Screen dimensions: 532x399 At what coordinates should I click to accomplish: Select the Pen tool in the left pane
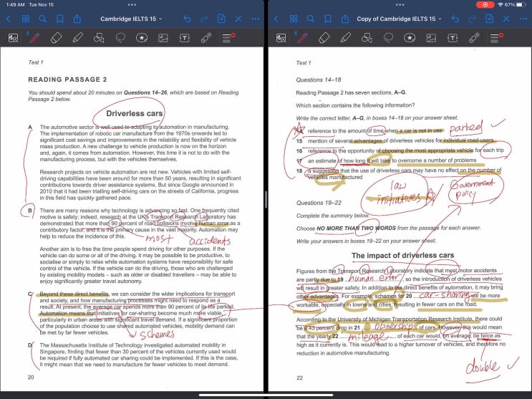point(34,37)
